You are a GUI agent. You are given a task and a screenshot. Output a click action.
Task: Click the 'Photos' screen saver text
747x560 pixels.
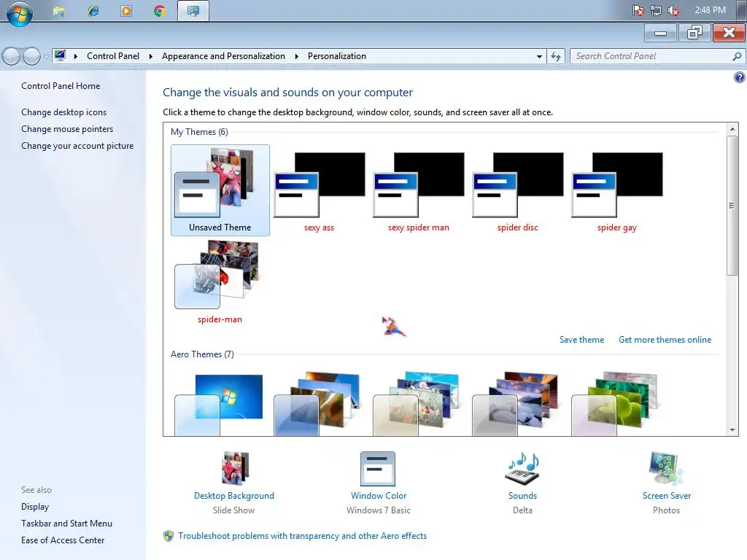(x=667, y=510)
